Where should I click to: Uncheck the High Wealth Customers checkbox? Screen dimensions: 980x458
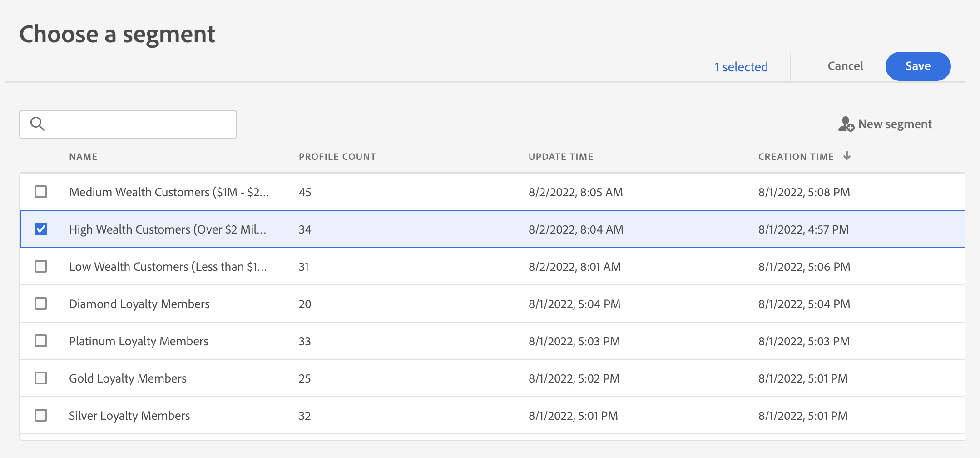pyautogui.click(x=41, y=229)
